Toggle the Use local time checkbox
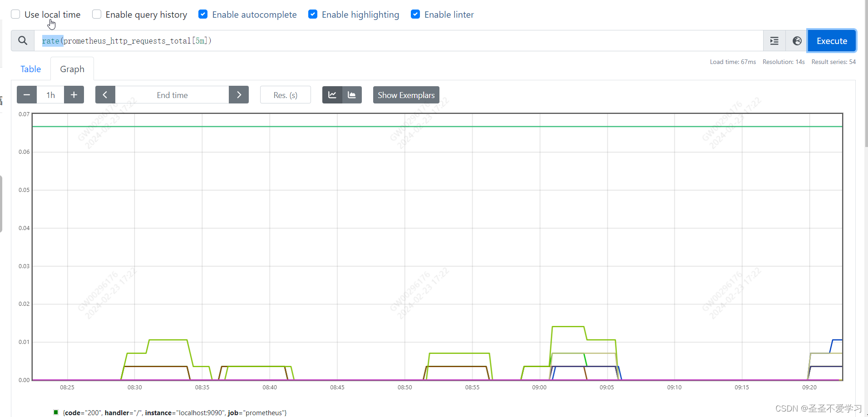This screenshot has height=417, width=868. 15,14
